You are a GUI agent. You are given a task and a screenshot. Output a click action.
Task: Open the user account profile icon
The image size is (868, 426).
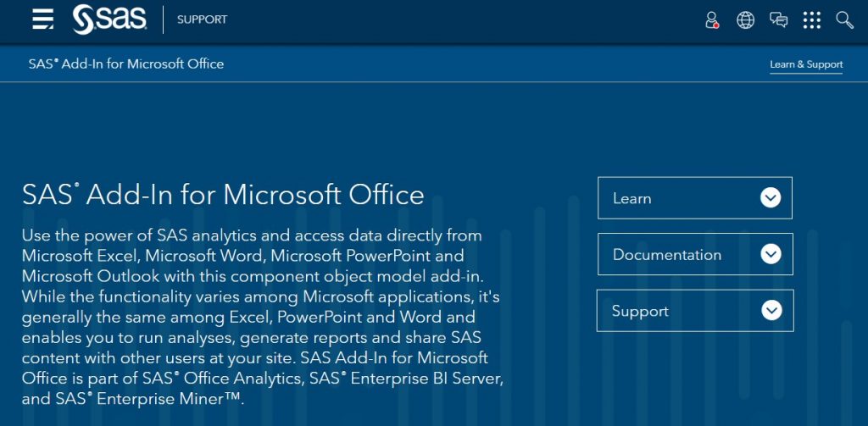coord(712,20)
